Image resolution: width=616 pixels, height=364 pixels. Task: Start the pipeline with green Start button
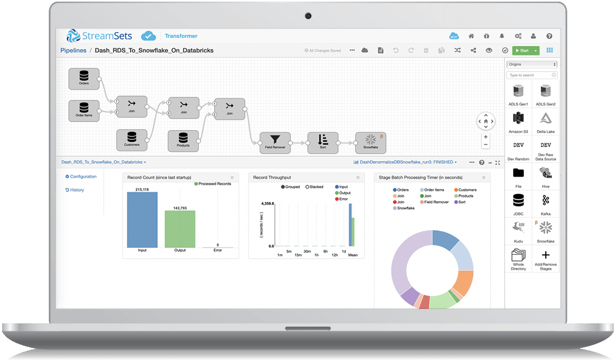click(522, 50)
